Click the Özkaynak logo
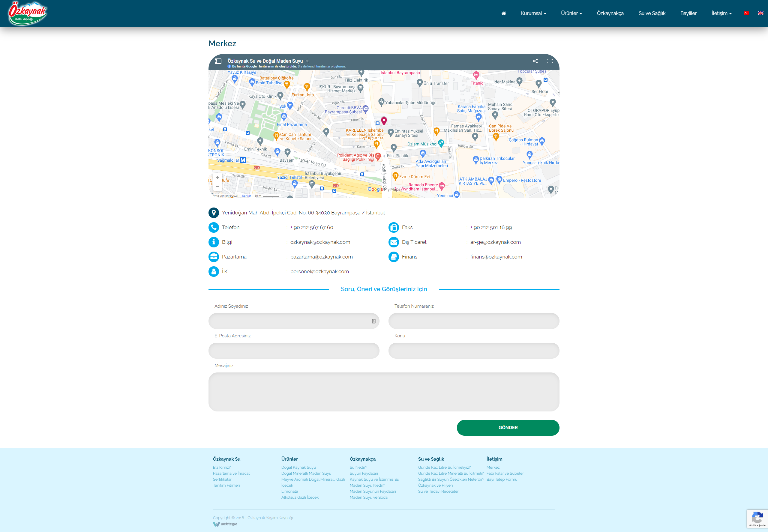Viewport: 768px width, 532px height. tap(28, 14)
